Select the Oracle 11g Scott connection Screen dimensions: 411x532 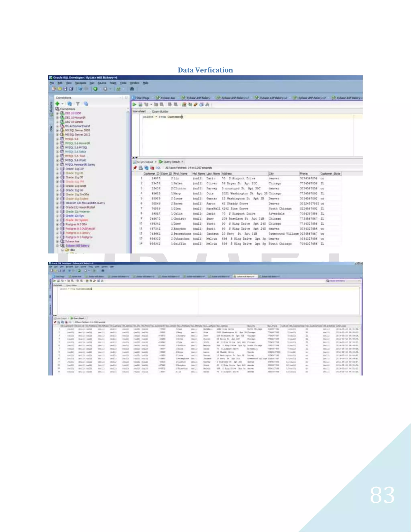click(x=76, y=186)
